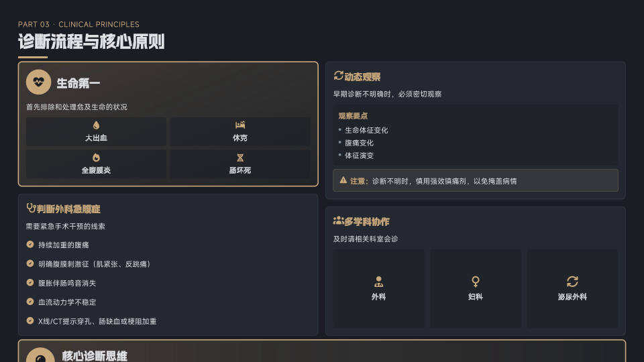This screenshot has height=362, width=644.
Task: Click the refresh icon beside 动态观察
Action: click(339, 76)
